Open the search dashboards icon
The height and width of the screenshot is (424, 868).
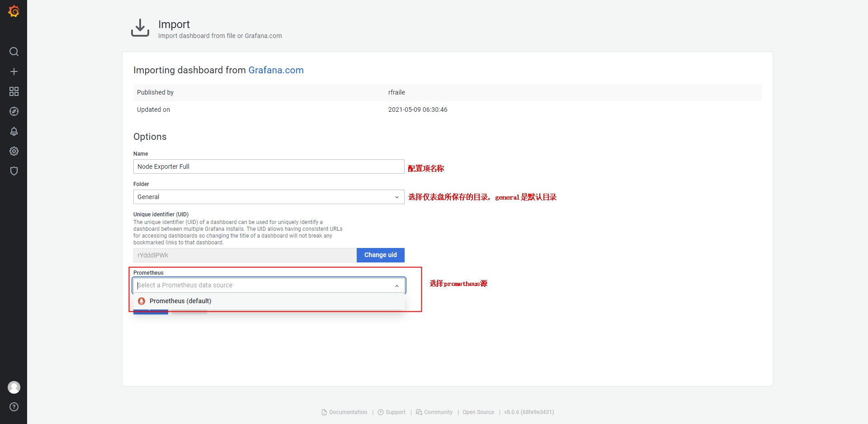pyautogui.click(x=14, y=52)
